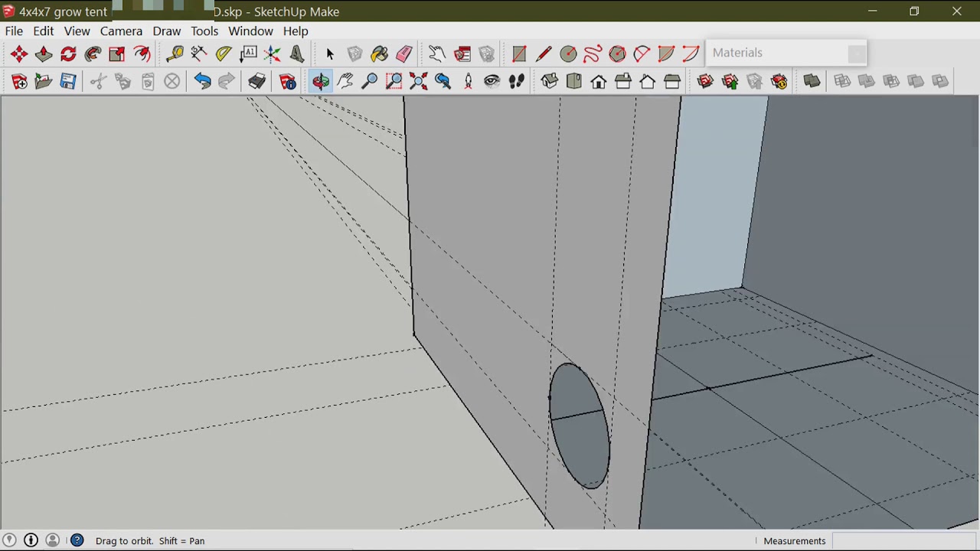Open the Edit menu

point(43,31)
